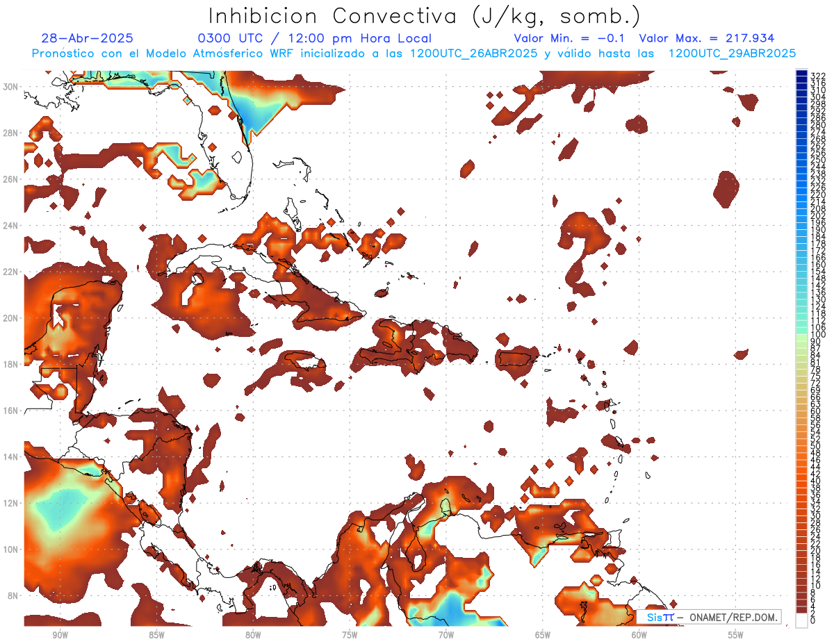This screenshot has height=644, width=834.
Task: Click the time "0300 UTC / 12:00 pm Hora Local"
Action: click(314, 39)
